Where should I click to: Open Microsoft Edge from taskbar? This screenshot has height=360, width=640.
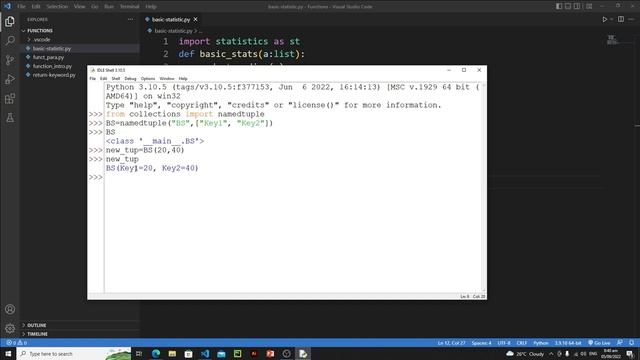pos(156,353)
